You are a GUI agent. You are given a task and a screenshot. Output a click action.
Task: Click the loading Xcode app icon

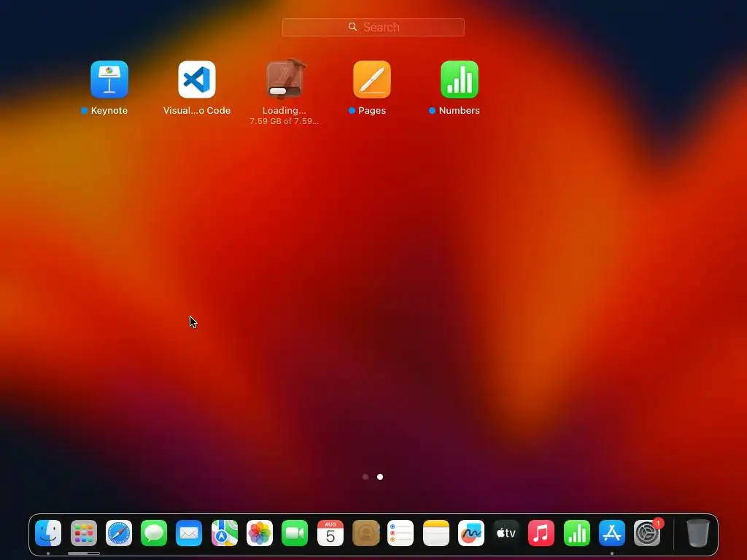point(285,79)
